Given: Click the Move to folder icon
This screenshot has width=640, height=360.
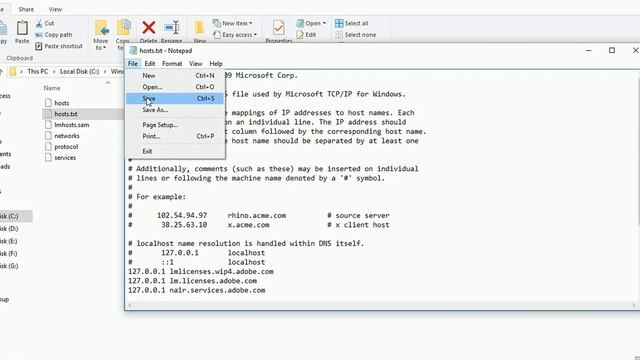Looking at the screenshot, I should (101, 28).
